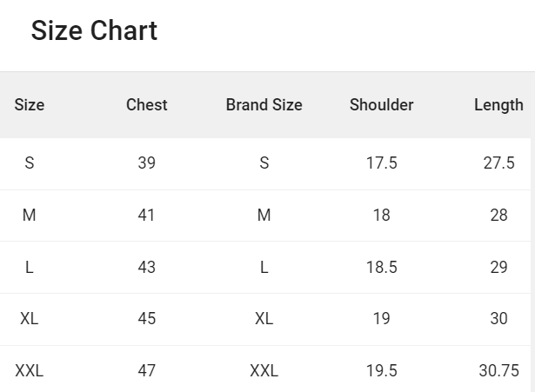This screenshot has height=392, width=535.
Task: Click the Length column header
Action: tap(498, 105)
